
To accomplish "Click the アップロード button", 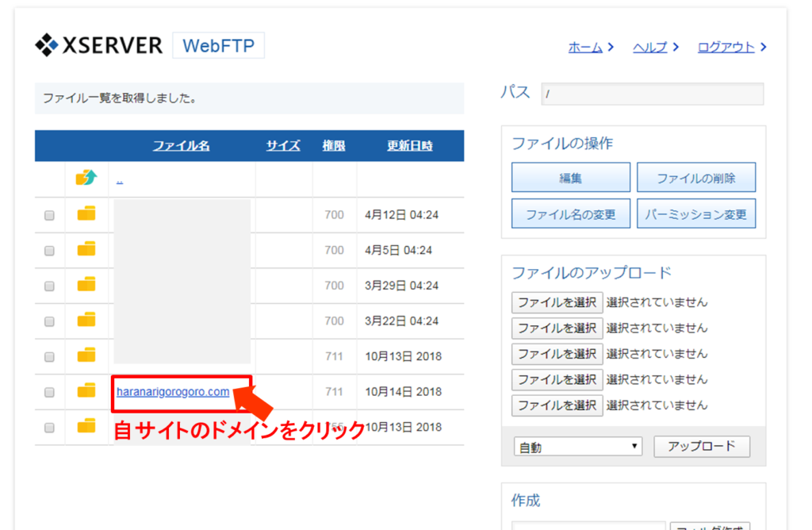I will (x=702, y=446).
